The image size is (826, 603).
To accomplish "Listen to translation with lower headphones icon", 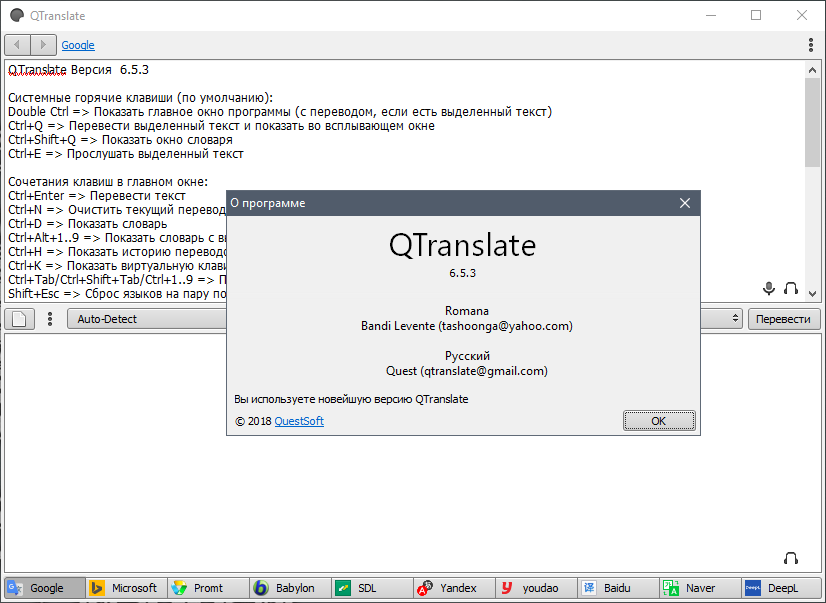I will [791, 558].
